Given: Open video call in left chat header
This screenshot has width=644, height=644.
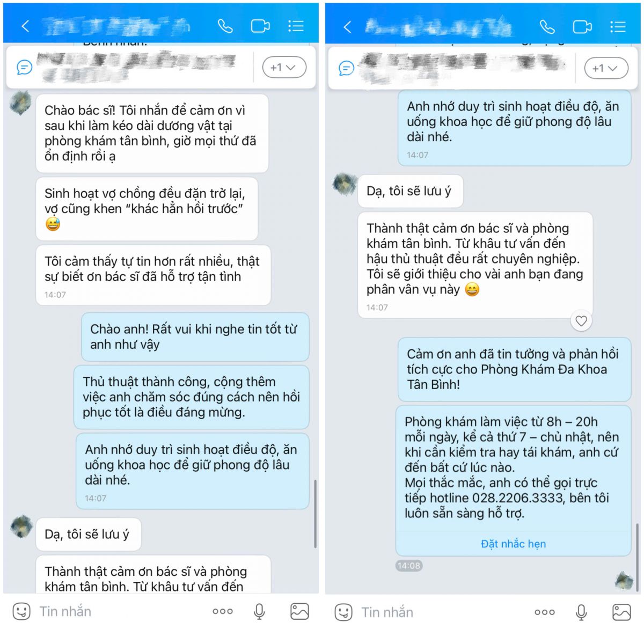Looking at the screenshot, I should coord(260,26).
